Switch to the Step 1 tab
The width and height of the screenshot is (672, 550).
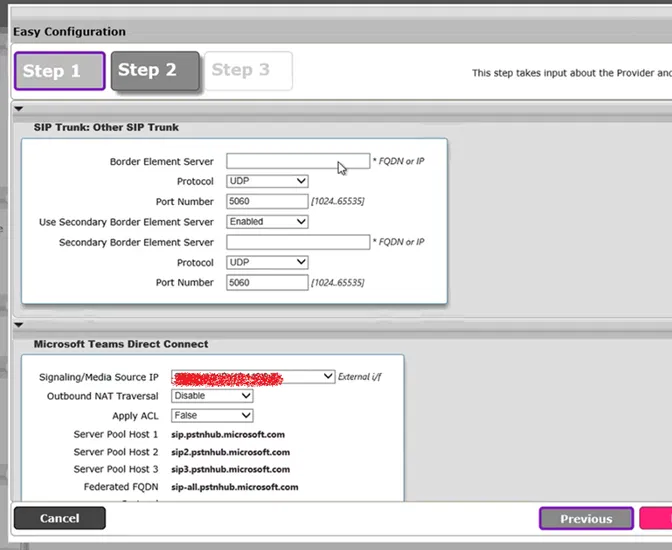pos(59,71)
